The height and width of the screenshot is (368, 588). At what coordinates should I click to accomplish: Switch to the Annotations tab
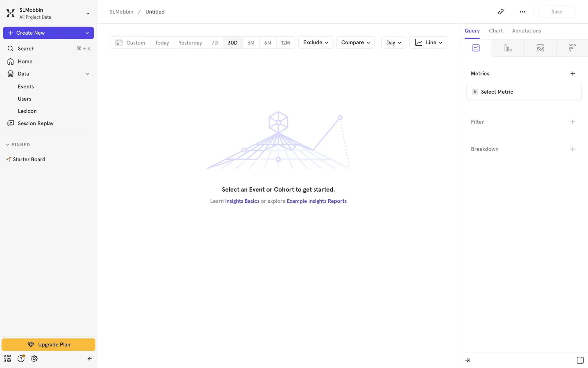[526, 31]
